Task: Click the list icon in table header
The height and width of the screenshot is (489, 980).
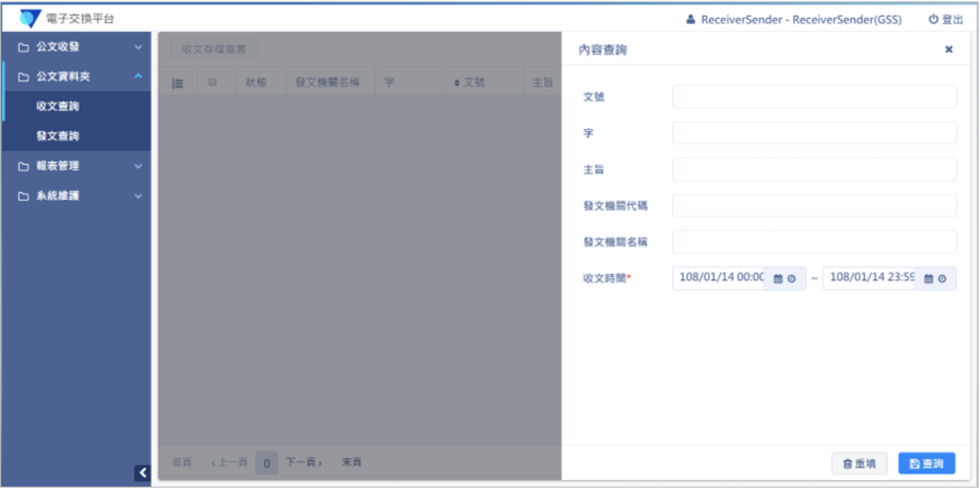Action: [178, 83]
